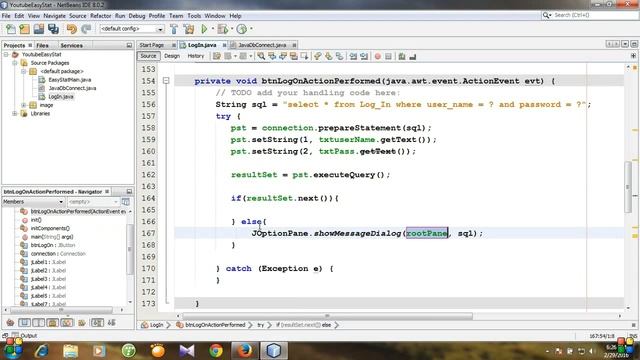Viewport: 640px width, 360px height.
Task: Open the Refactor menu
Action: click(100, 16)
